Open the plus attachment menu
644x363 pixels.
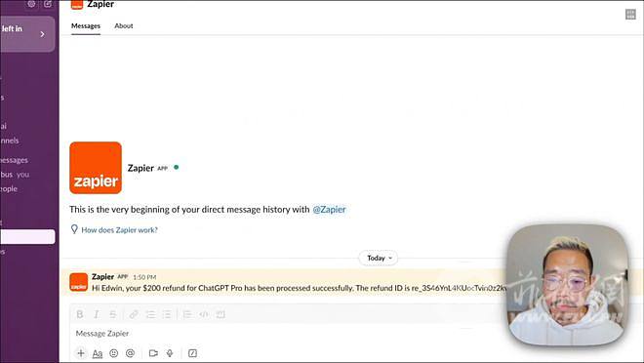tap(81, 353)
